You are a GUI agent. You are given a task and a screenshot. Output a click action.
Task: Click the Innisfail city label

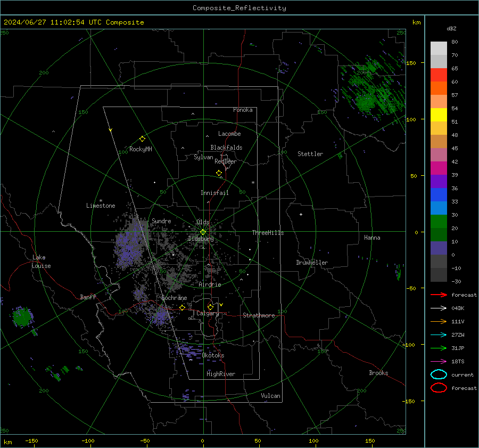(x=214, y=193)
